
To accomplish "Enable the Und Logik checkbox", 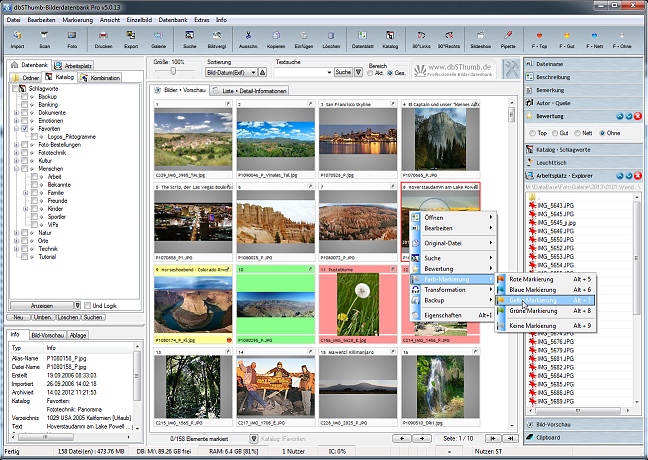I will tap(86, 306).
